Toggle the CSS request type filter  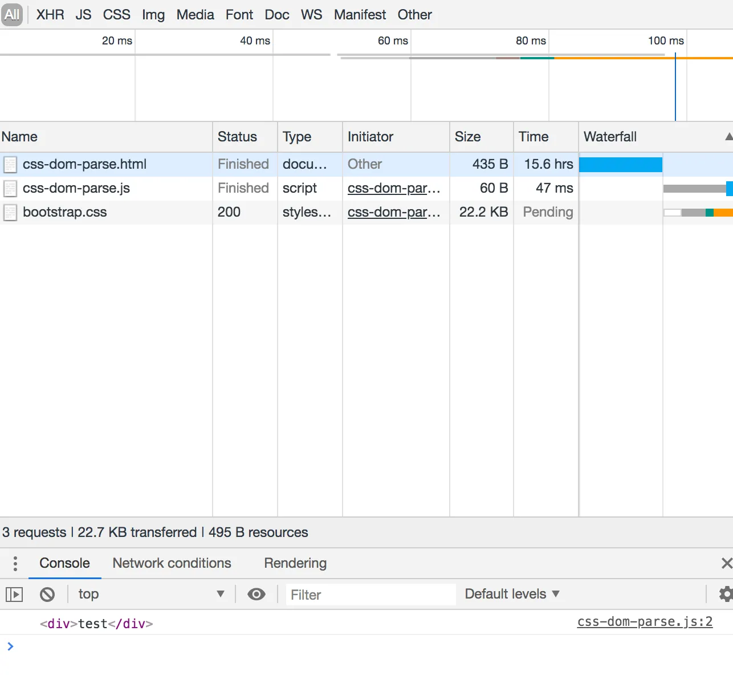pos(116,15)
